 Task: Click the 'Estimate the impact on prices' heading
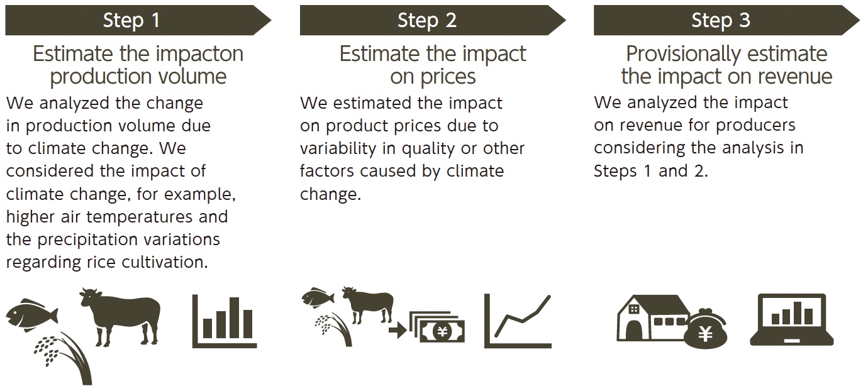point(433,65)
